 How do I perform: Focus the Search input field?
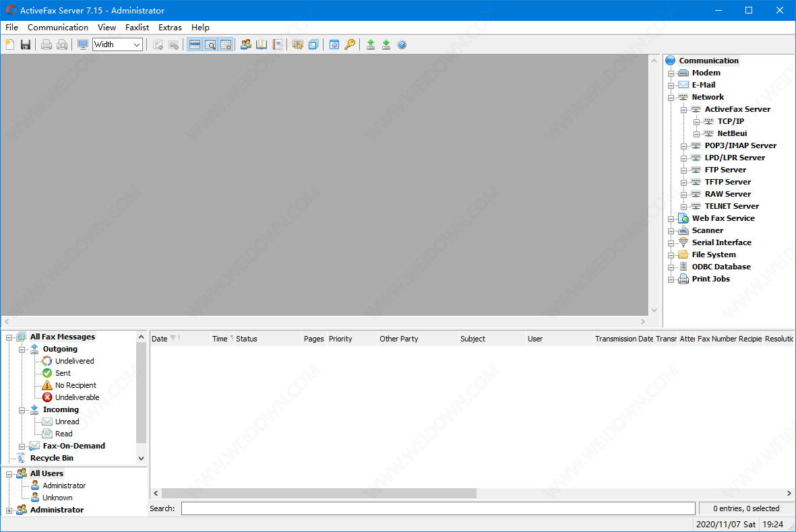pos(438,508)
